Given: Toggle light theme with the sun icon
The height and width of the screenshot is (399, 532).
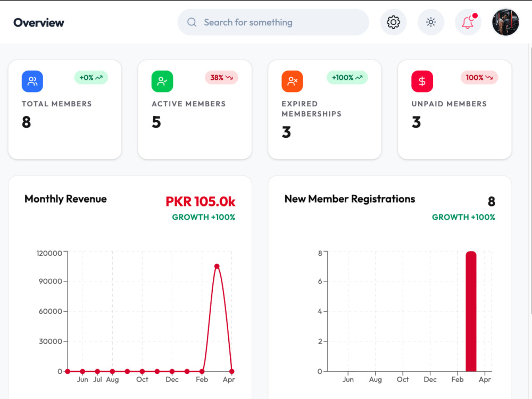Looking at the screenshot, I should [431, 22].
